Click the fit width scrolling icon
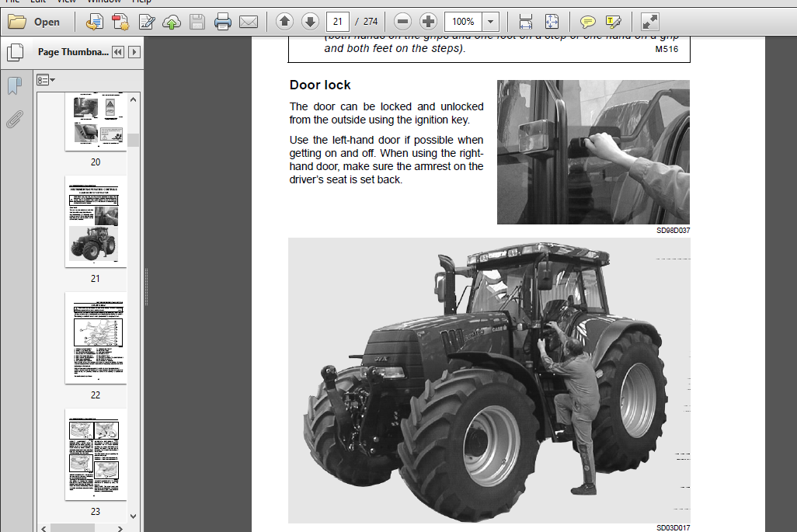797x532 pixels. (526, 21)
